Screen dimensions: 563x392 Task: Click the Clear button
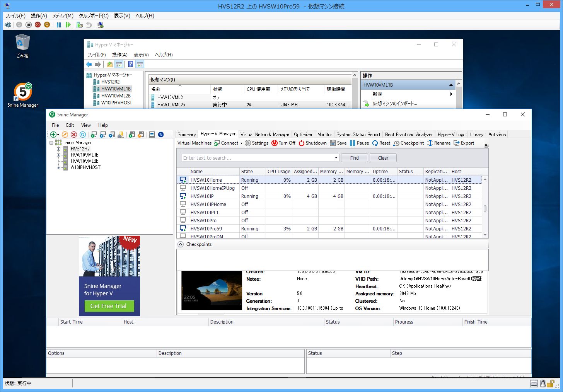click(x=383, y=158)
